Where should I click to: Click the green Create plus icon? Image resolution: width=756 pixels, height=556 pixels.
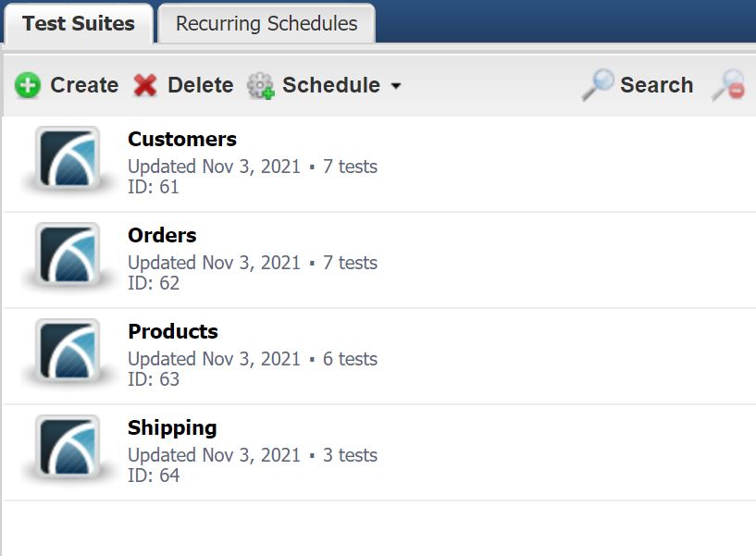28,84
